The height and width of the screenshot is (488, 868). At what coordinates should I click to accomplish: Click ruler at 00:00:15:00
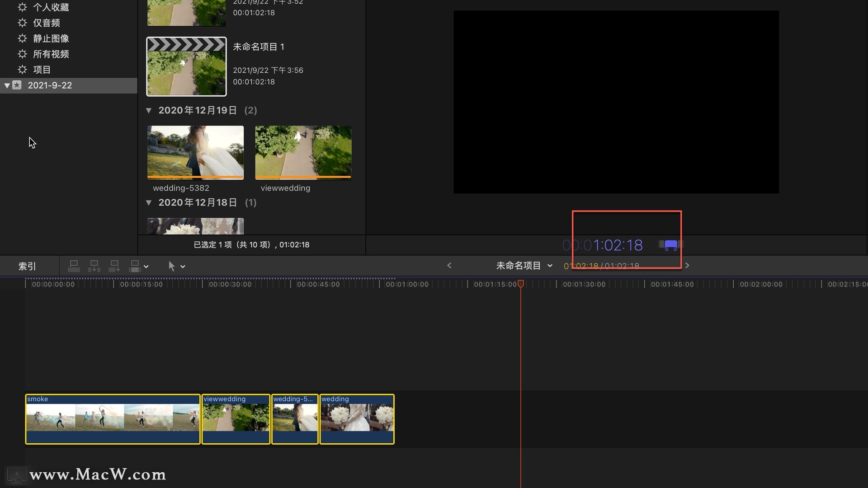coord(141,284)
